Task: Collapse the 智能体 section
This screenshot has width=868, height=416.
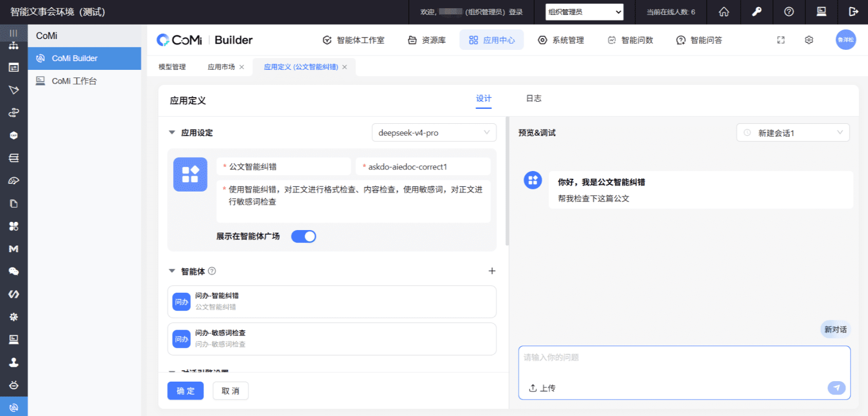Action: [x=172, y=271]
